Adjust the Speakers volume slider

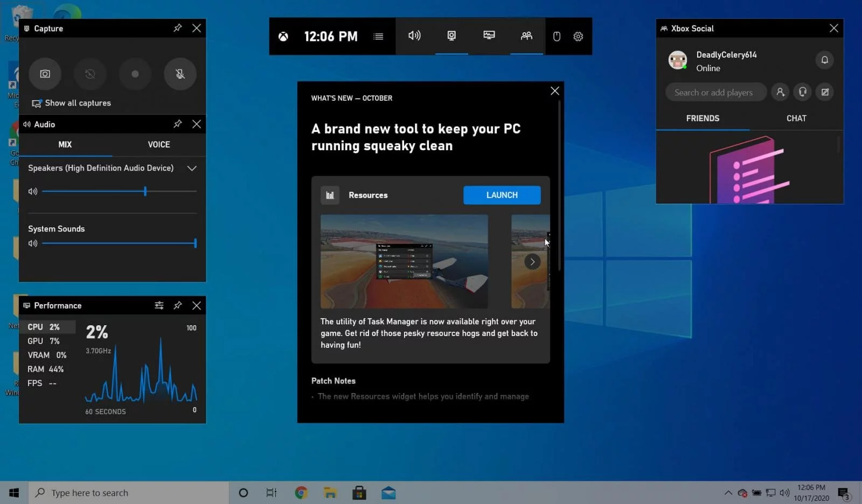point(119,191)
